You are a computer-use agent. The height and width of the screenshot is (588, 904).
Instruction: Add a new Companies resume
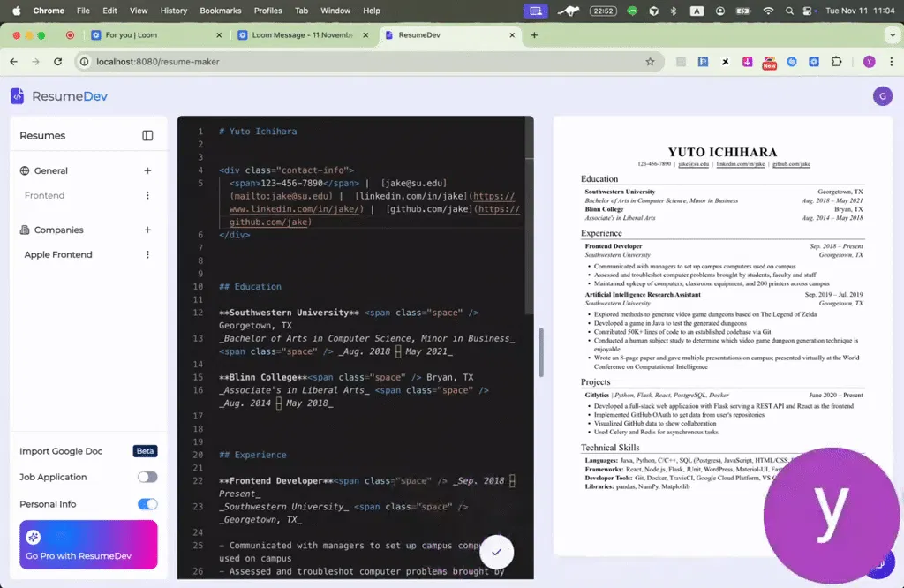pyautogui.click(x=147, y=230)
